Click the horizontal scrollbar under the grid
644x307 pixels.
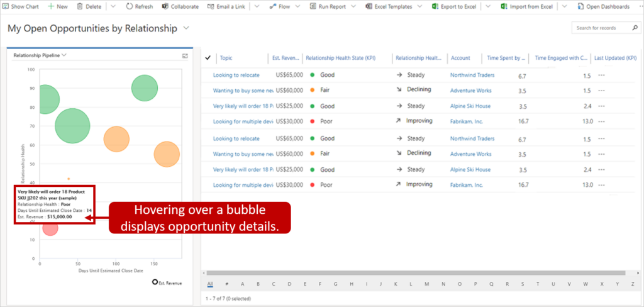point(416,273)
